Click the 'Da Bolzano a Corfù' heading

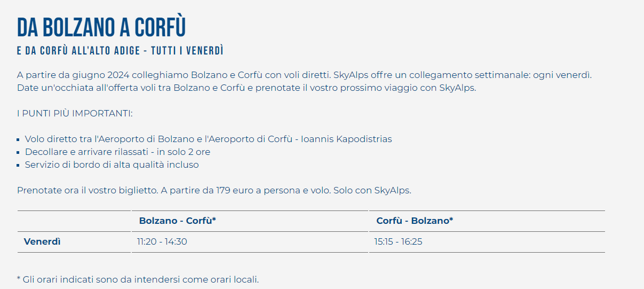pos(101,28)
